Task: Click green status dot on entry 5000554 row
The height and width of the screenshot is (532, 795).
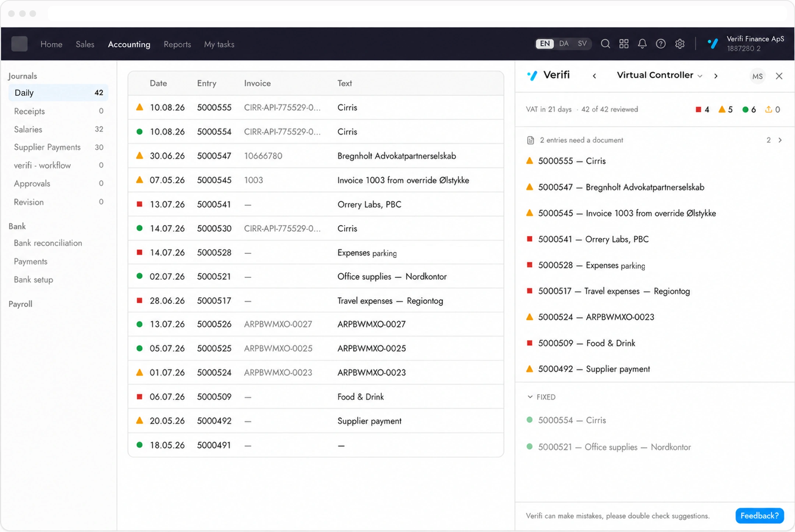Action: click(139, 131)
